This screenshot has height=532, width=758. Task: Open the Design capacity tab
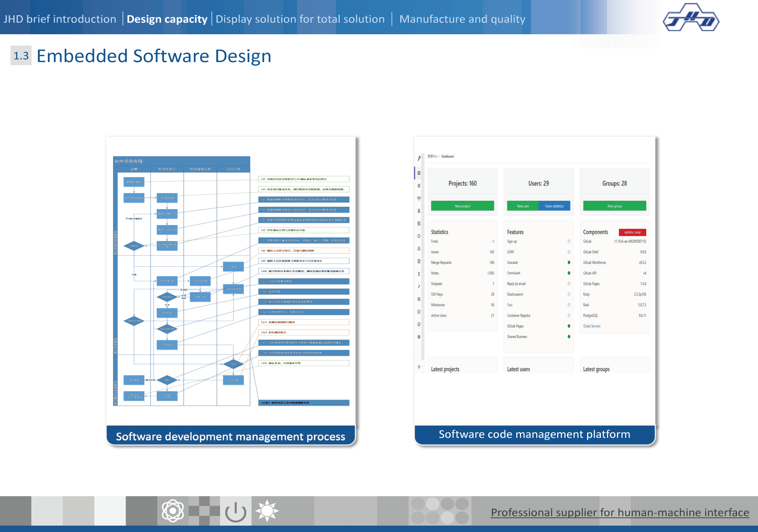coord(167,19)
